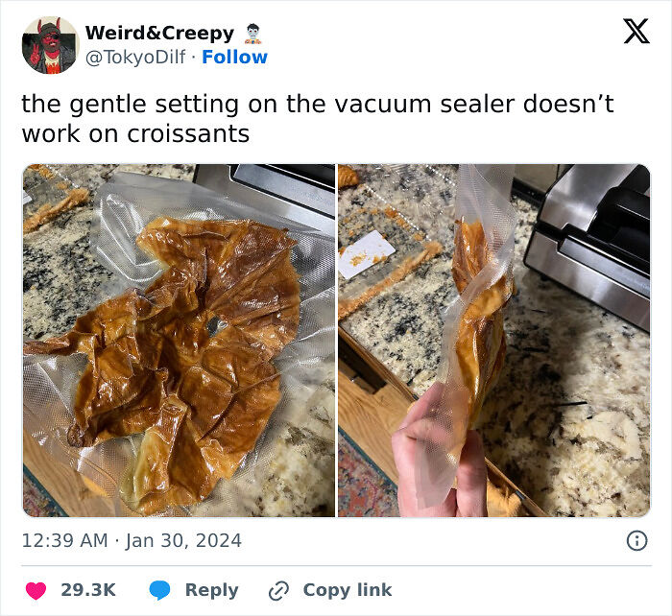
Task: Open the photo of hand holding bag
Action: click(x=494, y=341)
